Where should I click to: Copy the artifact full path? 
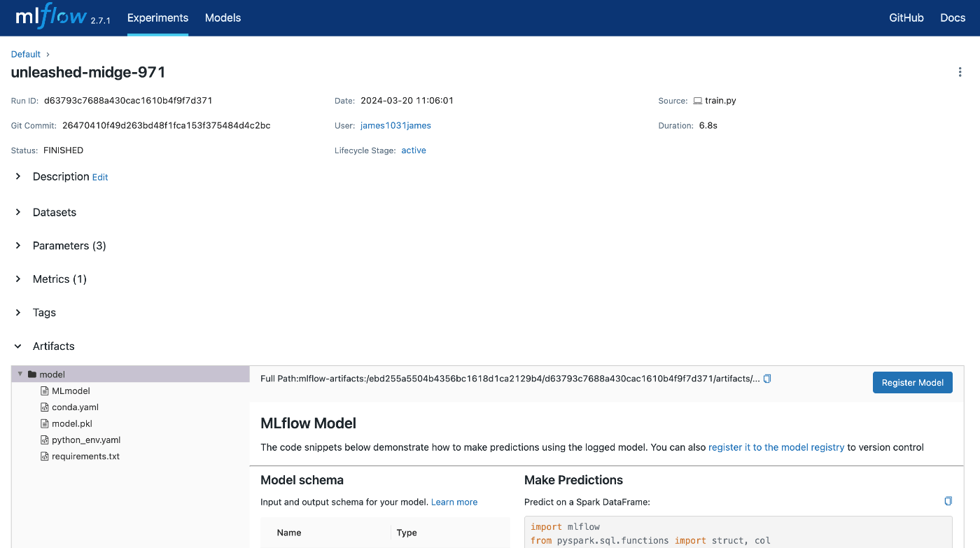click(767, 379)
